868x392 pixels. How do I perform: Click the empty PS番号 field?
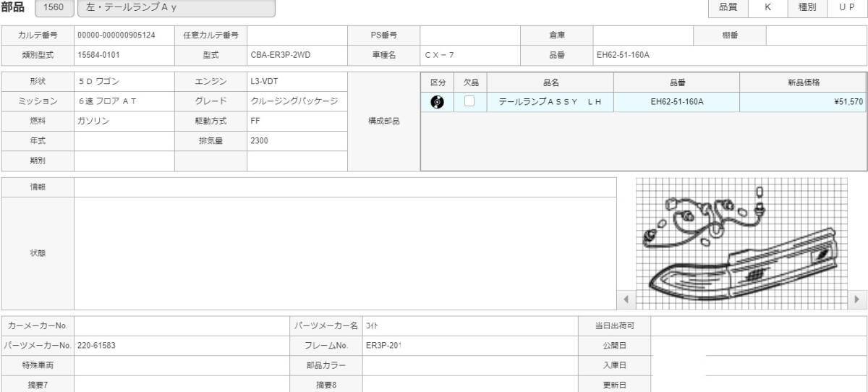click(470, 35)
